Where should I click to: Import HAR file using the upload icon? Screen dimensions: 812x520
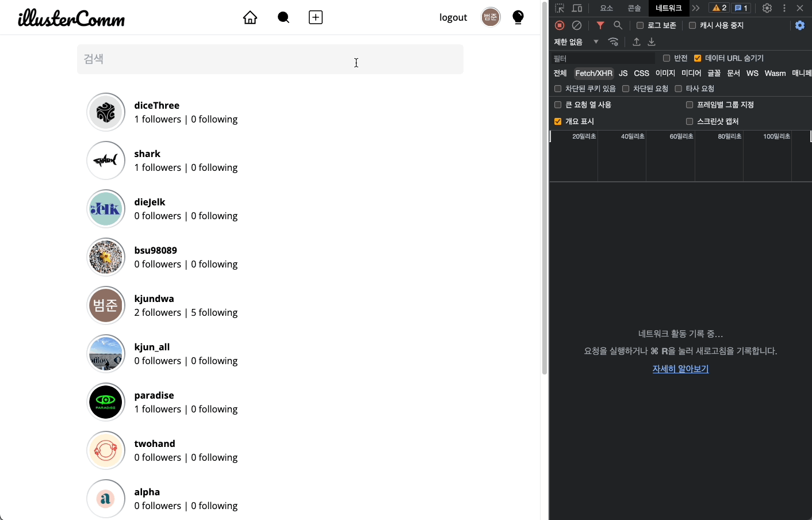point(636,41)
